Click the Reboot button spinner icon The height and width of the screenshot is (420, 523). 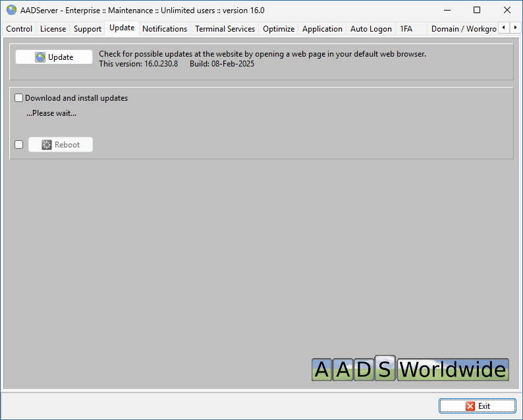point(47,145)
